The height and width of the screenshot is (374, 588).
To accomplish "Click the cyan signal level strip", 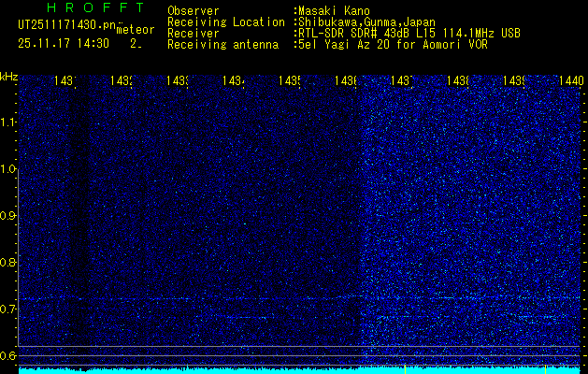I will tap(299, 370).
